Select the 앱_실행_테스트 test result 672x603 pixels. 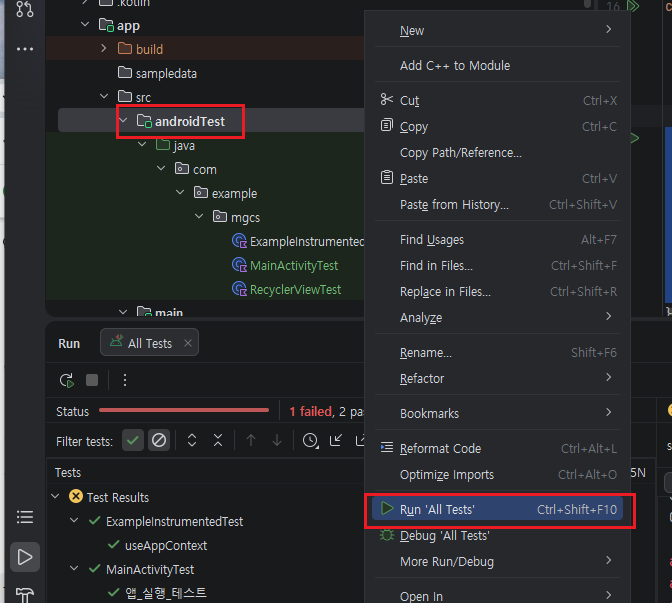(166, 593)
